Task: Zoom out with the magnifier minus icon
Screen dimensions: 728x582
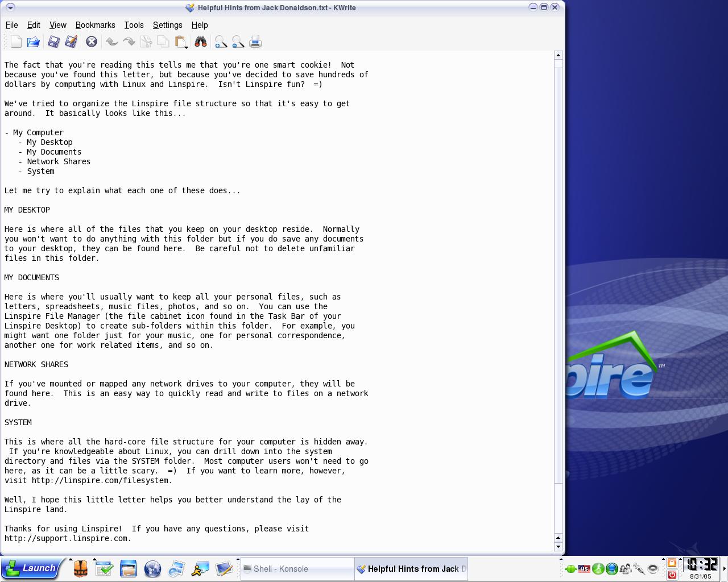Action: pyautogui.click(x=238, y=41)
